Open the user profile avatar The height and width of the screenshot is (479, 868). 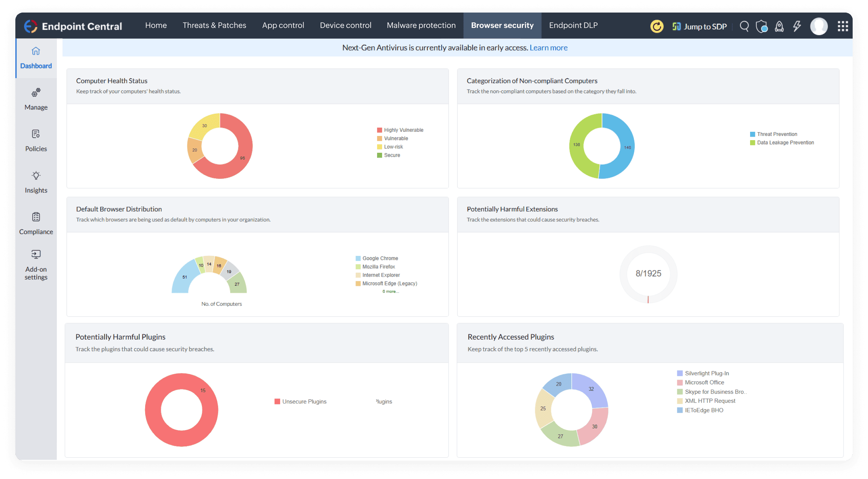[818, 26]
